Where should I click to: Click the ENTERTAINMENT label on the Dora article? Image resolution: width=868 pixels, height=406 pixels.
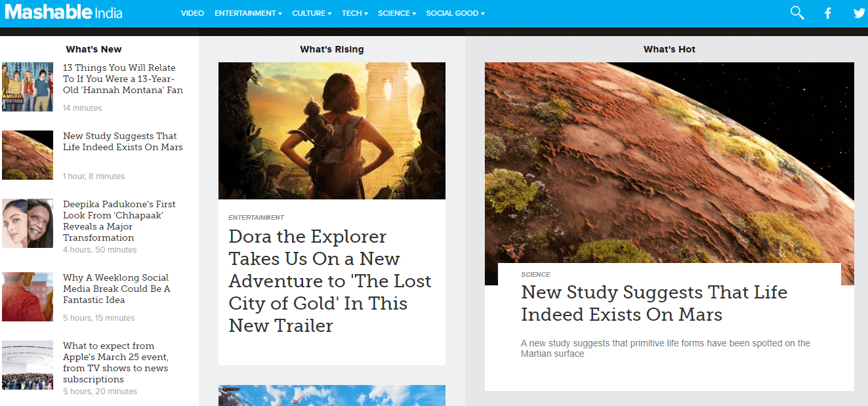click(256, 217)
